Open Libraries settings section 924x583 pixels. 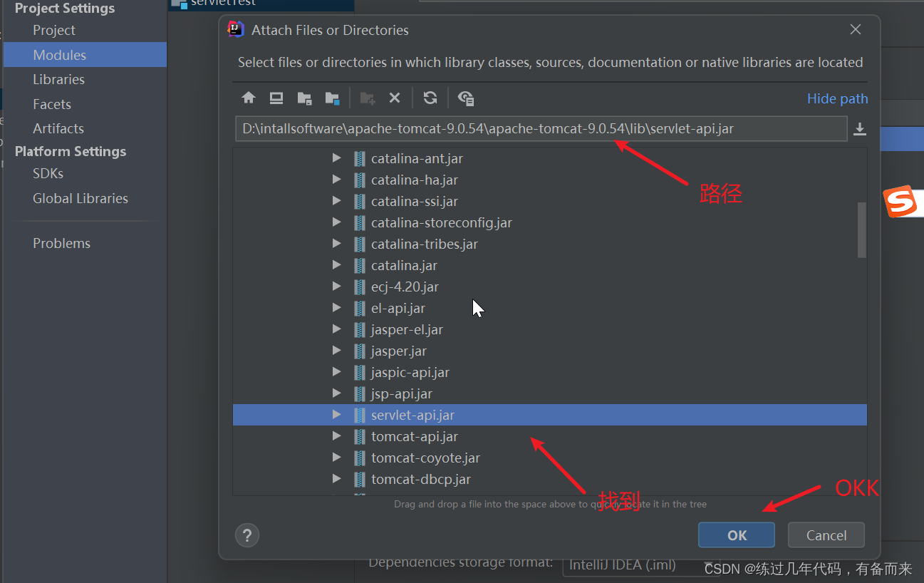(58, 79)
